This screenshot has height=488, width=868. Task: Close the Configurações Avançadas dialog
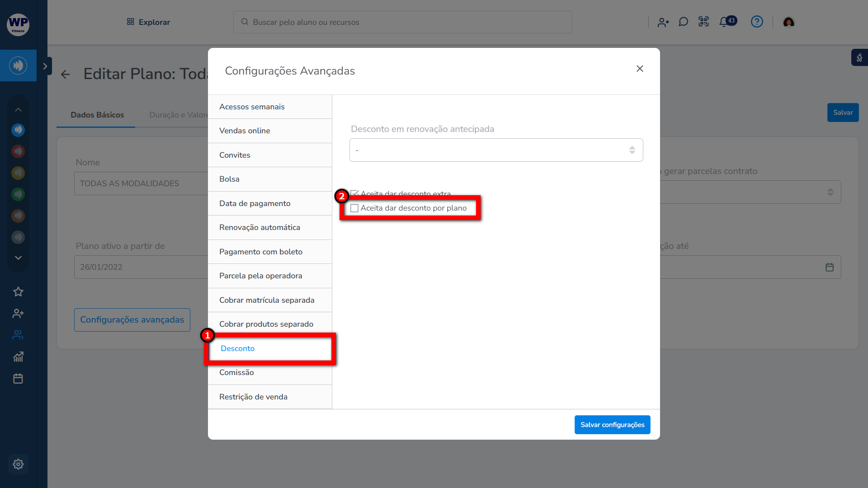coord(640,69)
